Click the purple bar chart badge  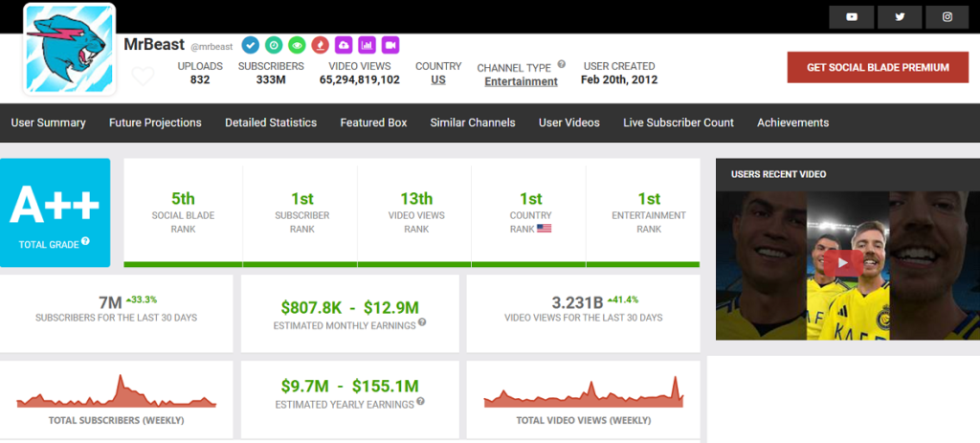point(367,45)
